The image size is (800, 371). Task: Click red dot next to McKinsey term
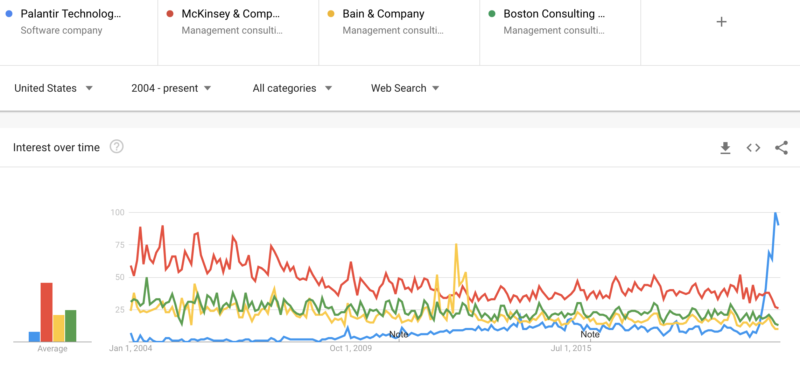(169, 14)
